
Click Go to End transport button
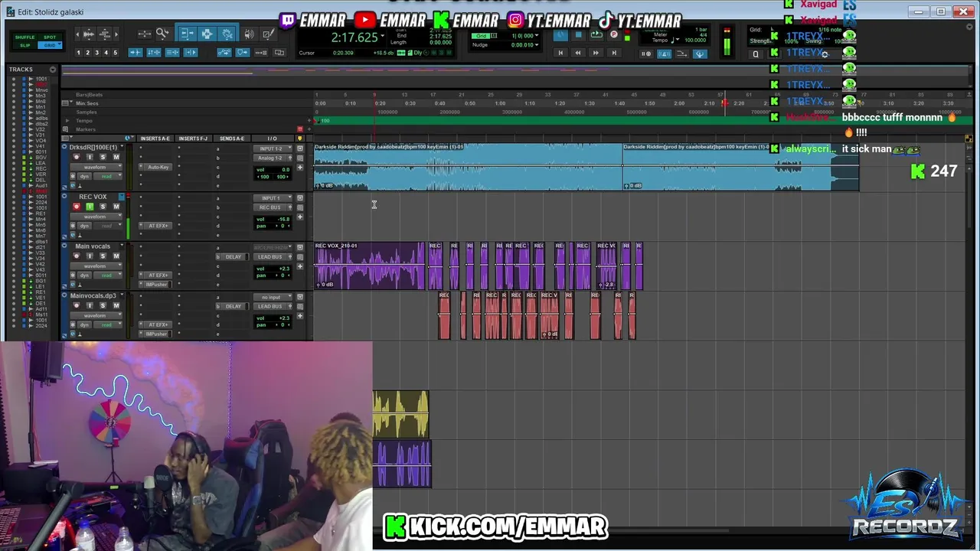click(614, 53)
